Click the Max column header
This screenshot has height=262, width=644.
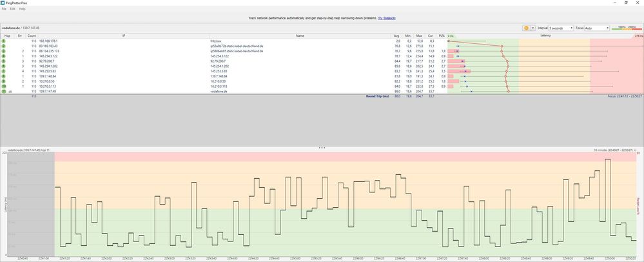(x=419, y=35)
